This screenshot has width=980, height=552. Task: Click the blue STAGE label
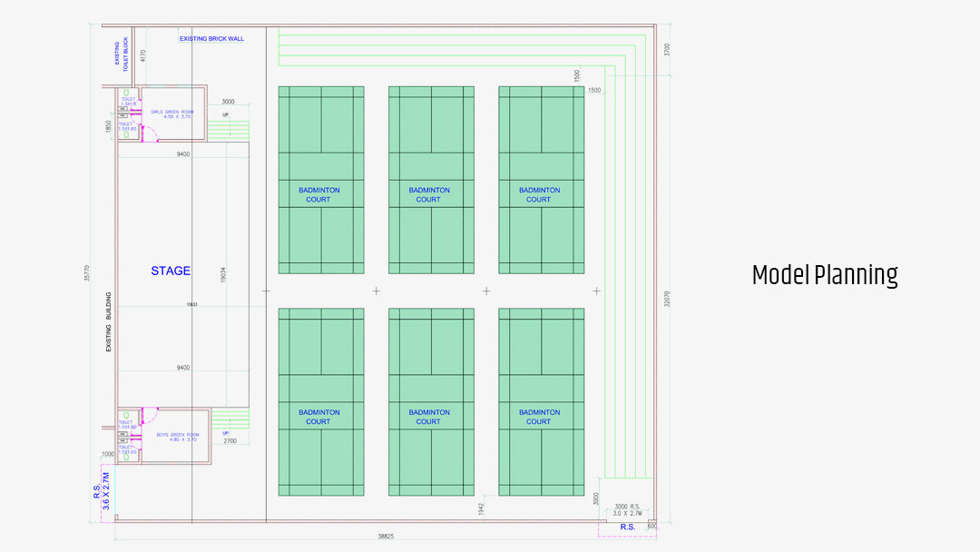point(171,271)
